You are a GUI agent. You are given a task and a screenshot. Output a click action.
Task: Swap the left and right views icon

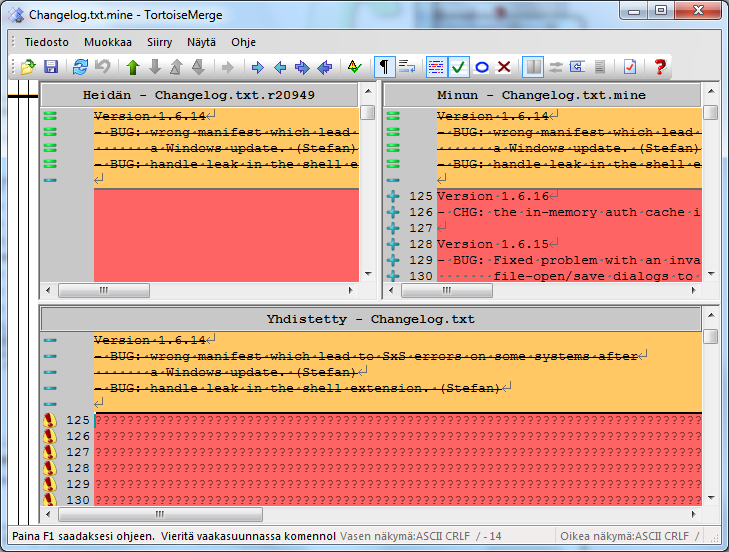(556, 67)
